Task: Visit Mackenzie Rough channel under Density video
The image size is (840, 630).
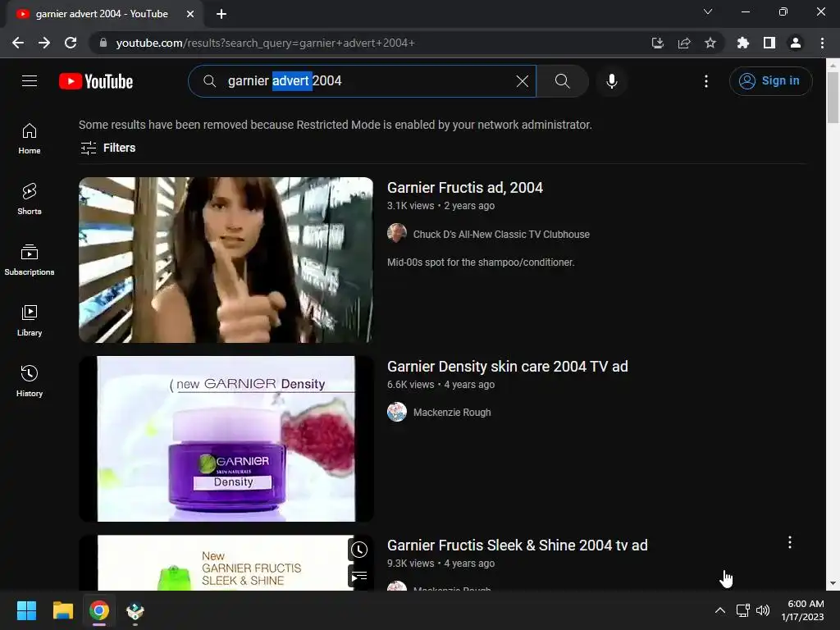Action: tap(452, 412)
